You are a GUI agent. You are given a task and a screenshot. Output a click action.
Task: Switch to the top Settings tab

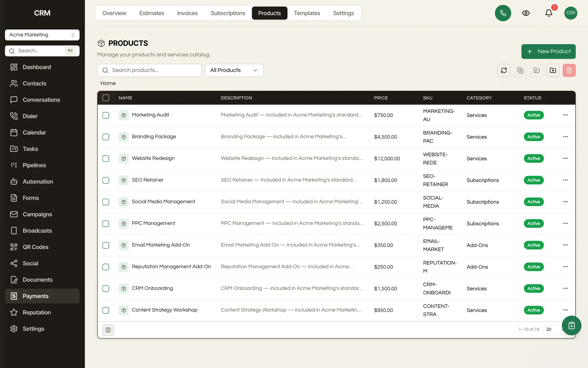[344, 13]
